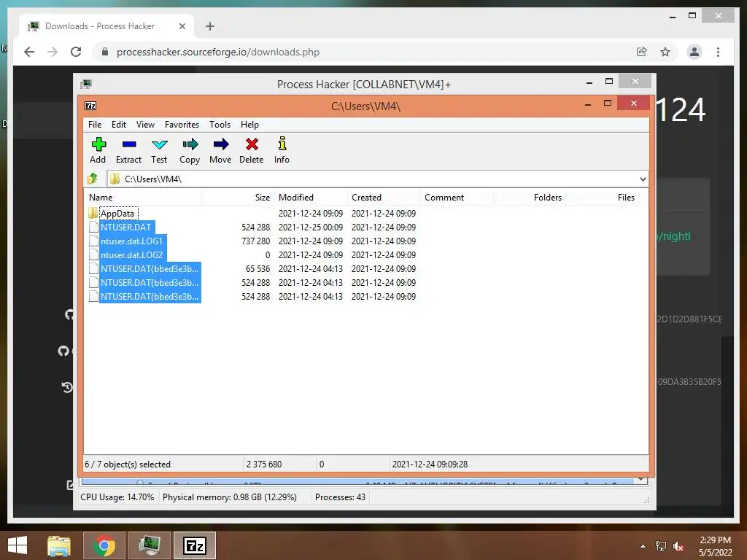Click the Add toolbar icon in 7-Zip
747x560 pixels.
98,144
